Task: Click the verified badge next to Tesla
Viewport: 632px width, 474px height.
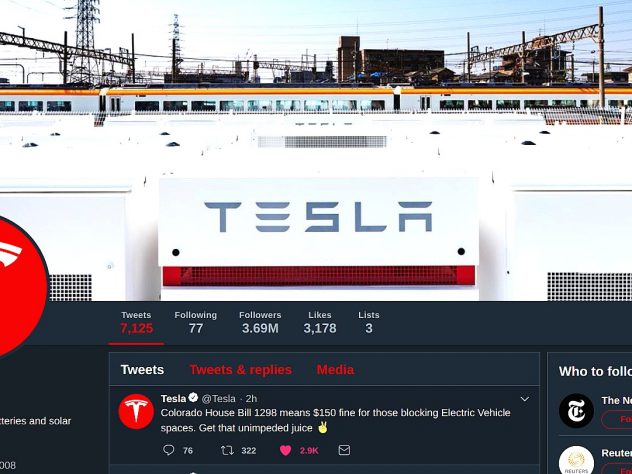Action: (193, 398)
